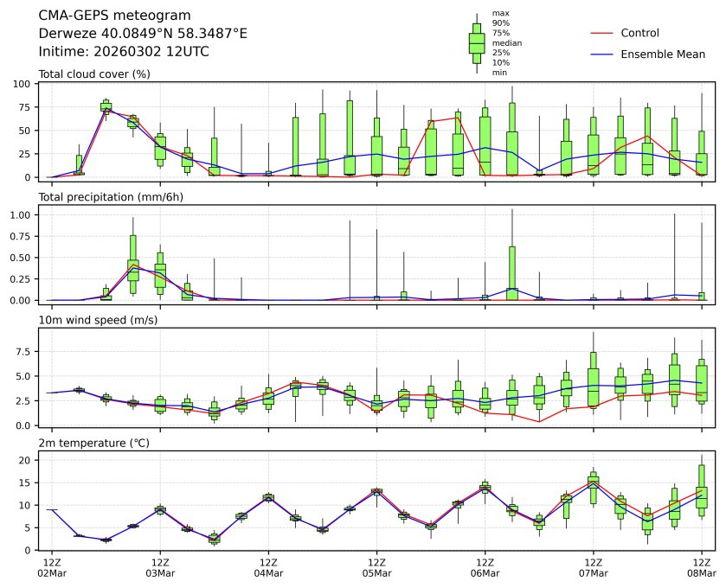Click the box-plot legend icon
This screenshot has width=726, height=588.
(476, 42)
